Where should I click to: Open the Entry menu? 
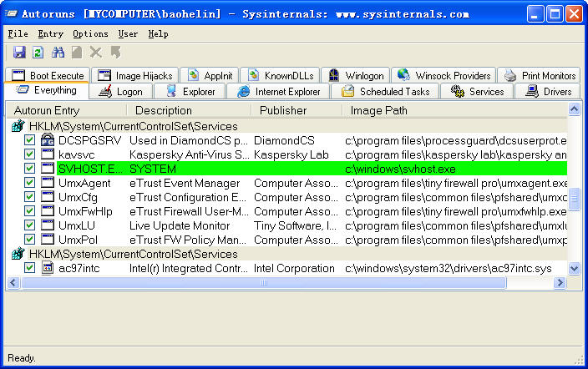(x=51, y=33)
